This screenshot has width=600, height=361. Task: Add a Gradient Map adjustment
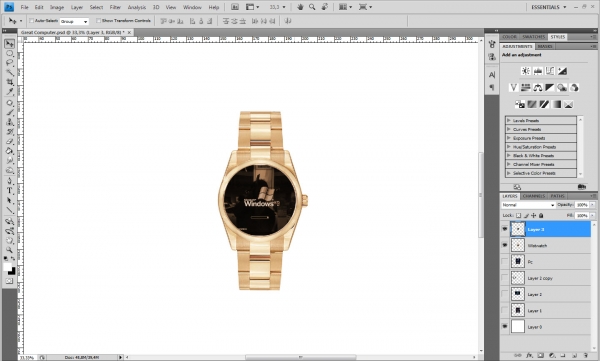click(x=556, y=104)
